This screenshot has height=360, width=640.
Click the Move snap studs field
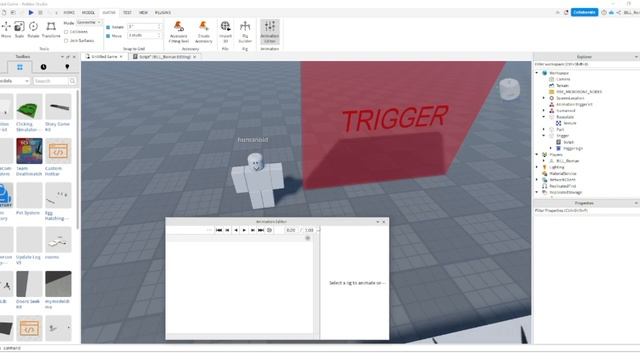[144, 36]
